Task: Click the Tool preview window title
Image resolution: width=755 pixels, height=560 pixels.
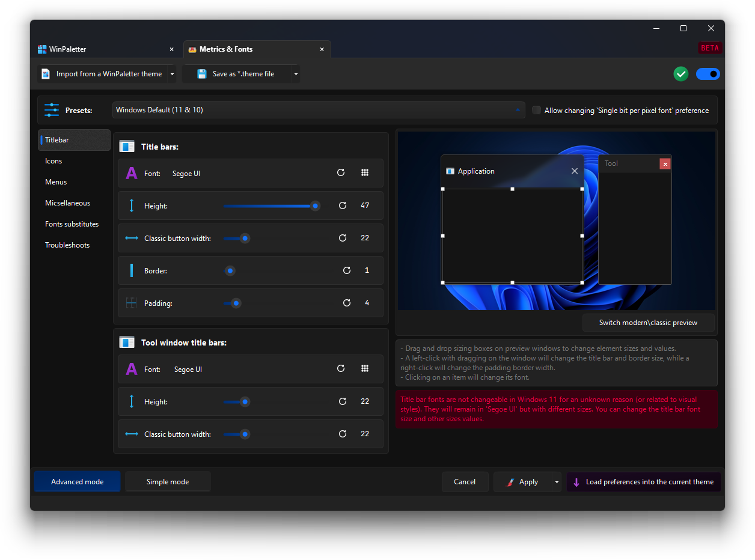Action: pos(611,163)
